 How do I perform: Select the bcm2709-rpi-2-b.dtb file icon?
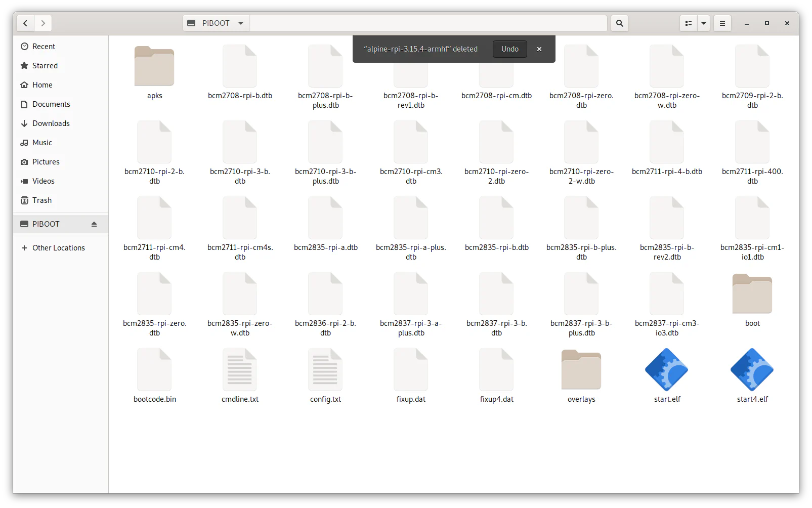(x=752, y=66)
